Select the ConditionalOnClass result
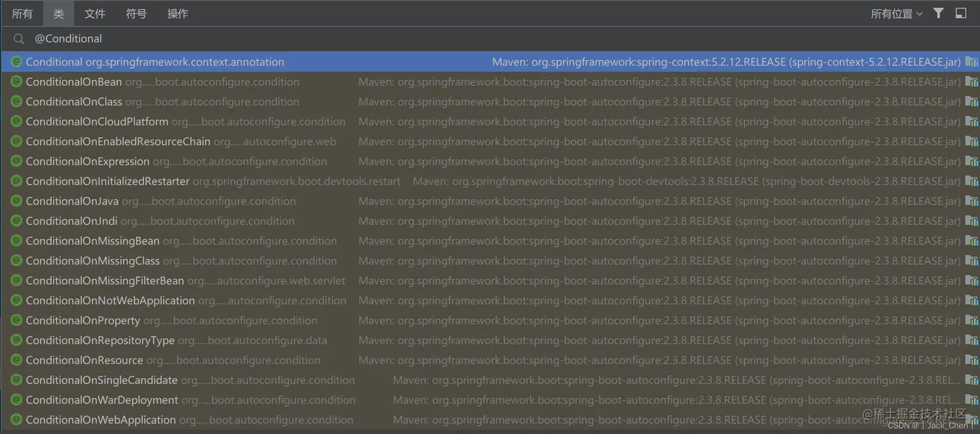This screenshot has width=980, height=434. (x=490, y=102)
